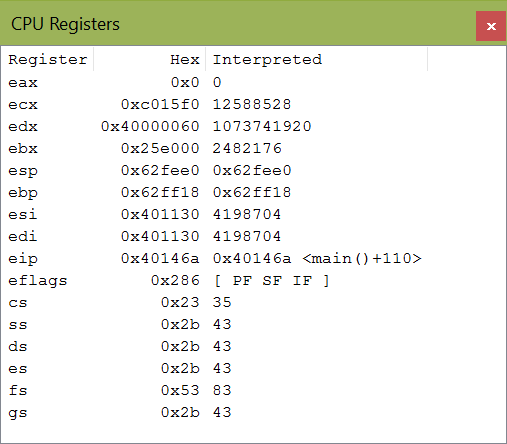Select the eflags register row

click(x=253, y=280)
